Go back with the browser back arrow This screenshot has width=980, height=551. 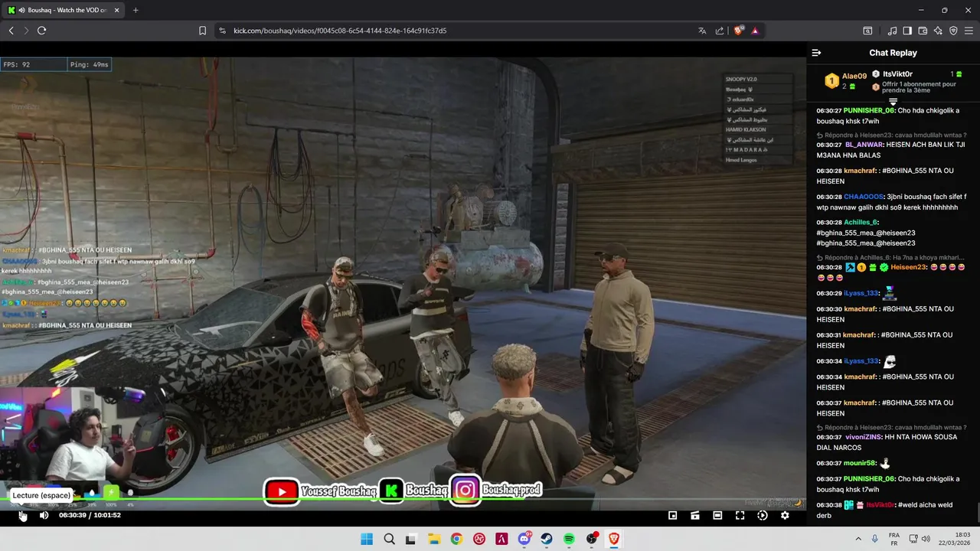[x=11, y=31]
